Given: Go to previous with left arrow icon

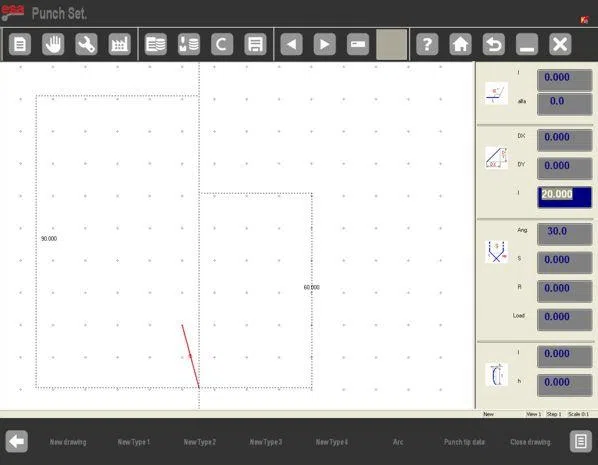Looking at the screenshot, I should coord(291,44).
